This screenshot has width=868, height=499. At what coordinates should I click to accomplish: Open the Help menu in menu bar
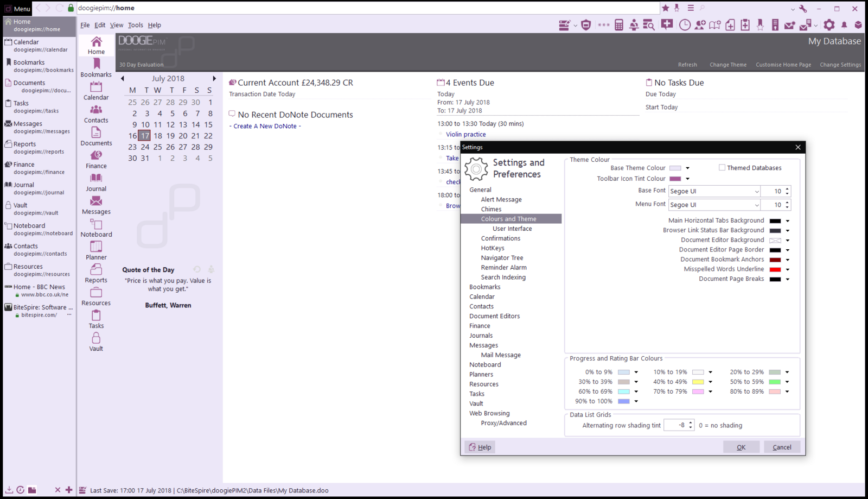[x=155, y=25]
